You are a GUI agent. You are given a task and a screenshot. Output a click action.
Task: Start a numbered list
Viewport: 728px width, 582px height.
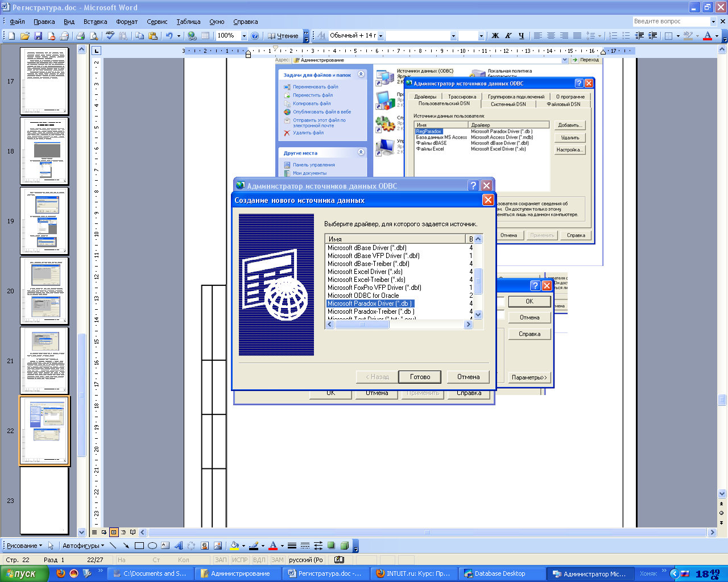613,36
